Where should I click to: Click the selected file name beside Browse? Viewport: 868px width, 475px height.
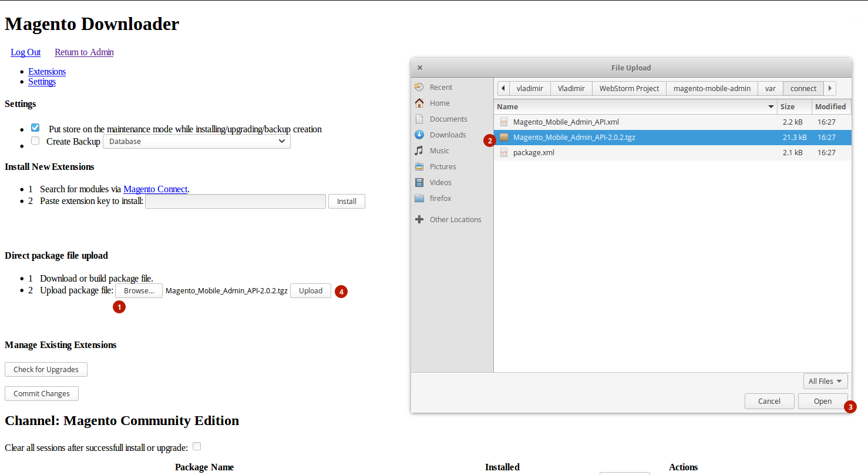pos(227,290)
